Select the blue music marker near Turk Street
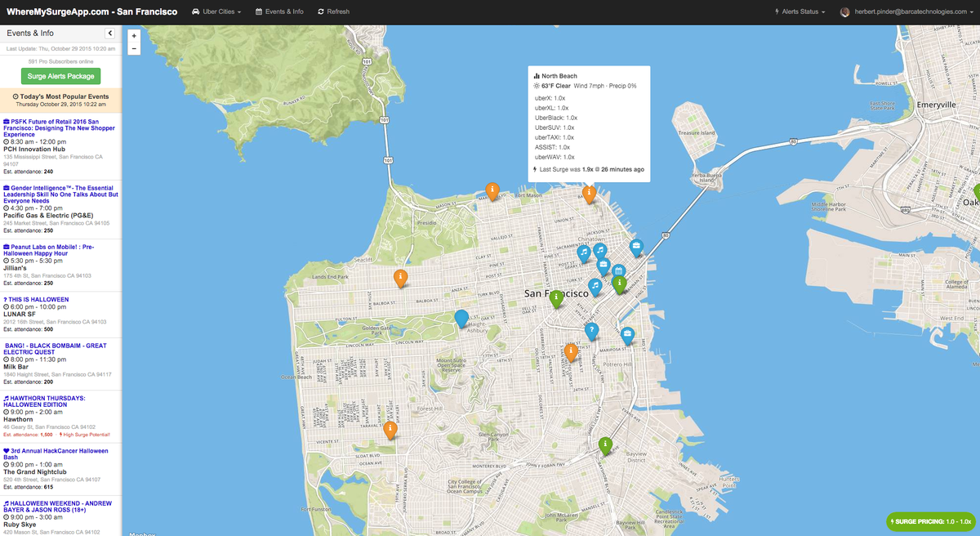 coord(595,287)
